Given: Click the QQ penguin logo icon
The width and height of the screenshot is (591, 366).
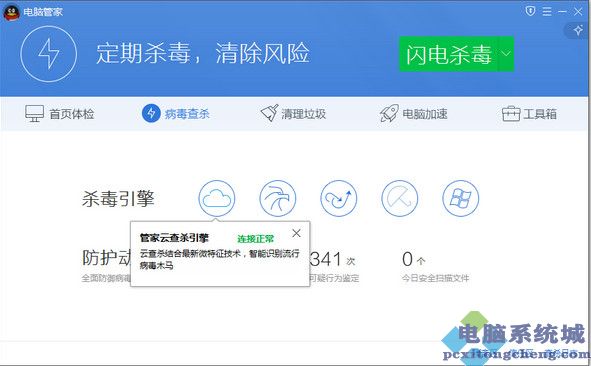Looking at the screenshot, I should [x=11, y=12].
